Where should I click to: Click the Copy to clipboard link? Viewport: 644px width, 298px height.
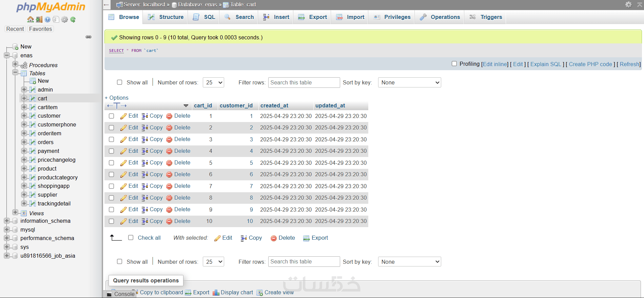(x=161, y=292)
